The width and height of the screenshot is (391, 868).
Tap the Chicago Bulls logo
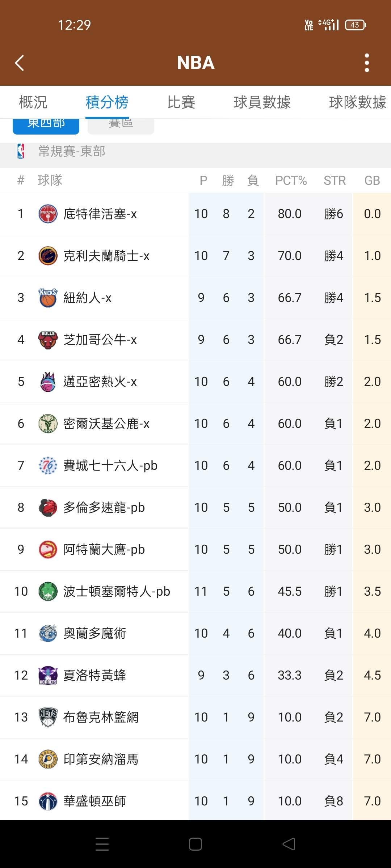[48, 340]
